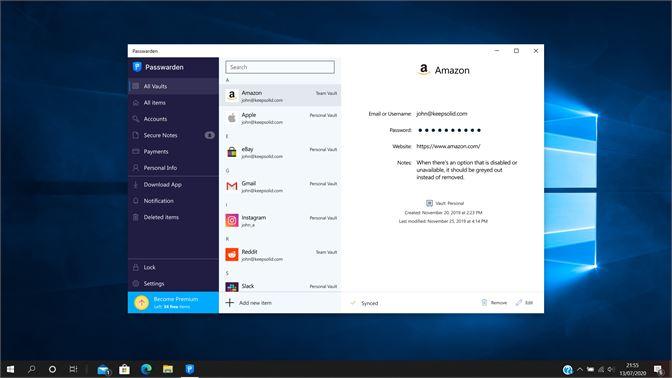Select the eBay list entry
Image resolution: width=672 pixels, height=378 pixels.
(281, 152)
